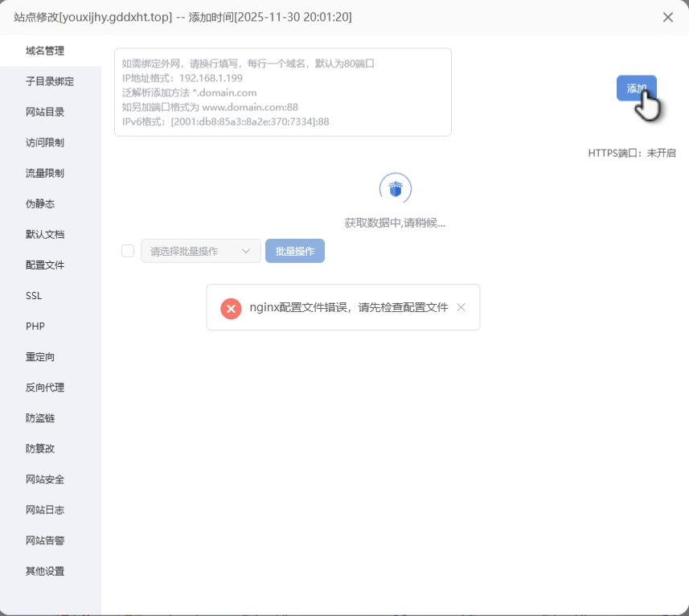The height and width of the screenshot is (616, 689).
Task: Open 伪静态 URL rewrite settings
Action: point(39,203)
